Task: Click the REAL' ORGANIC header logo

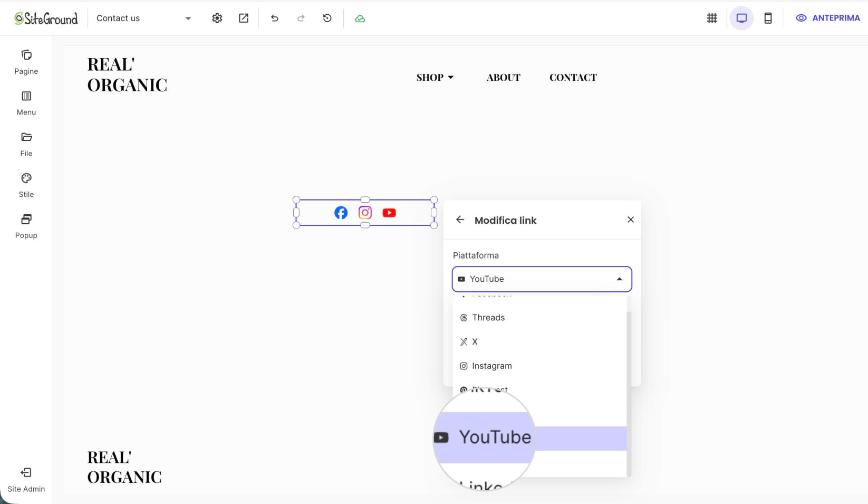Action: pos(127,74)
